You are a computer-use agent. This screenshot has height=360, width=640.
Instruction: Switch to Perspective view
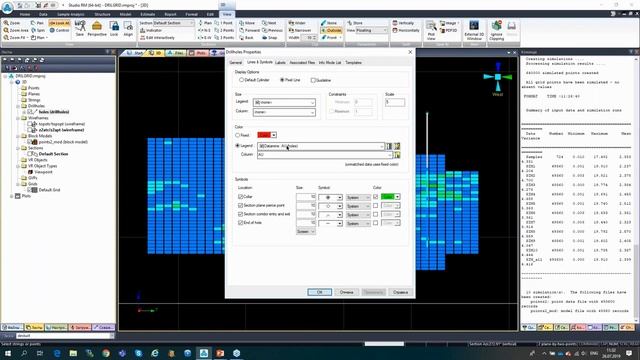(x=97, y=29)
